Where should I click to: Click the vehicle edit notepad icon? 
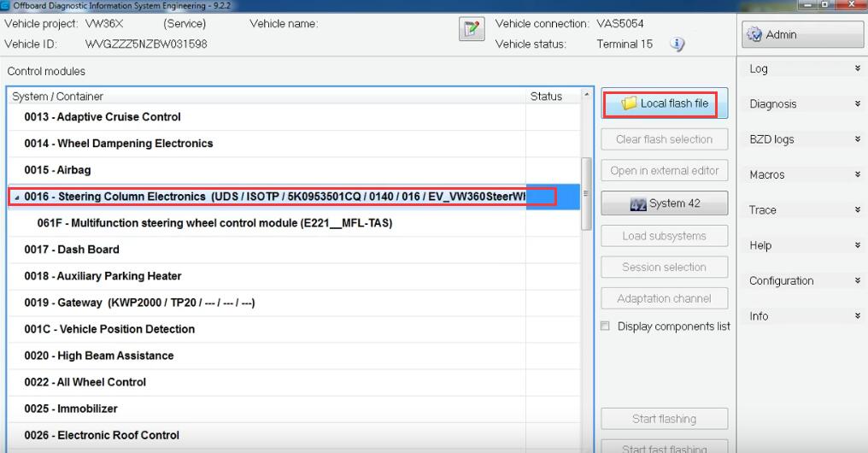[472, 29]
